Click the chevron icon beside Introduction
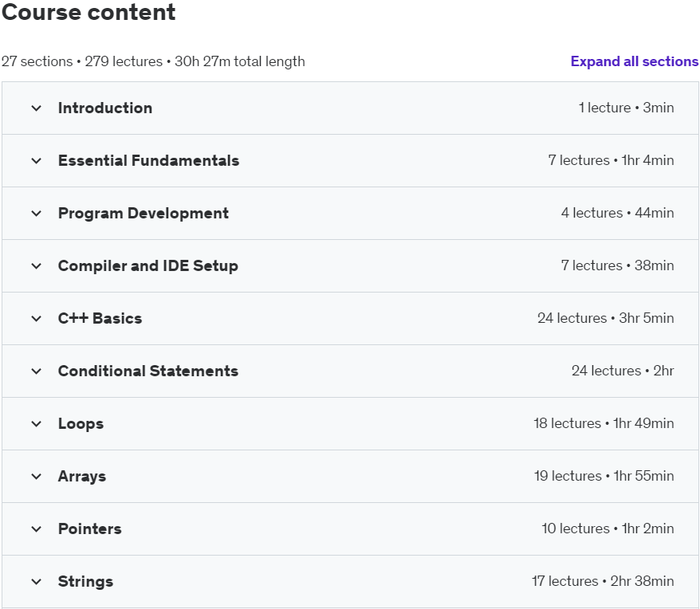Image resolution: width=700 pixels, height=609 pixels. click(x=36, y=108)
